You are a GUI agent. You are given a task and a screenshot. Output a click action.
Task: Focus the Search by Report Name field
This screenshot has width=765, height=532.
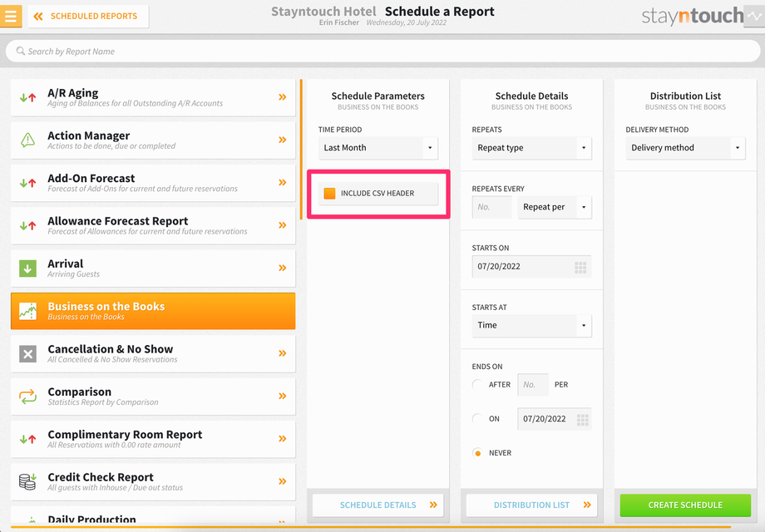coord(382,52)
